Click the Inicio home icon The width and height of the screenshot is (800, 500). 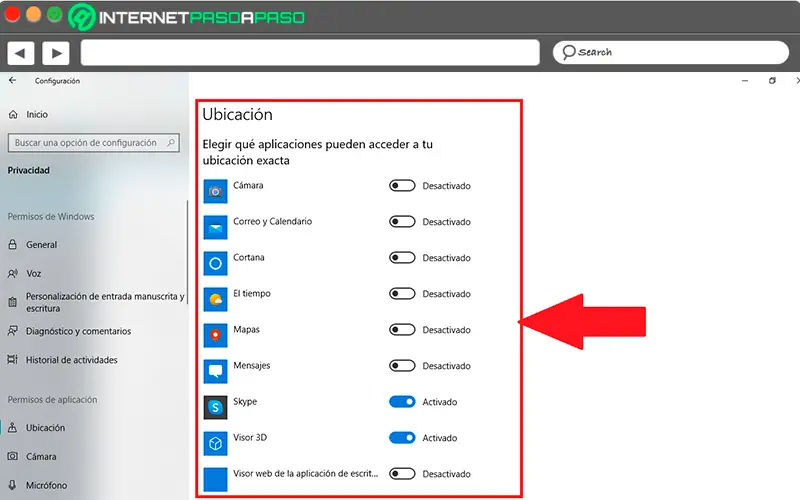[13, 115]
